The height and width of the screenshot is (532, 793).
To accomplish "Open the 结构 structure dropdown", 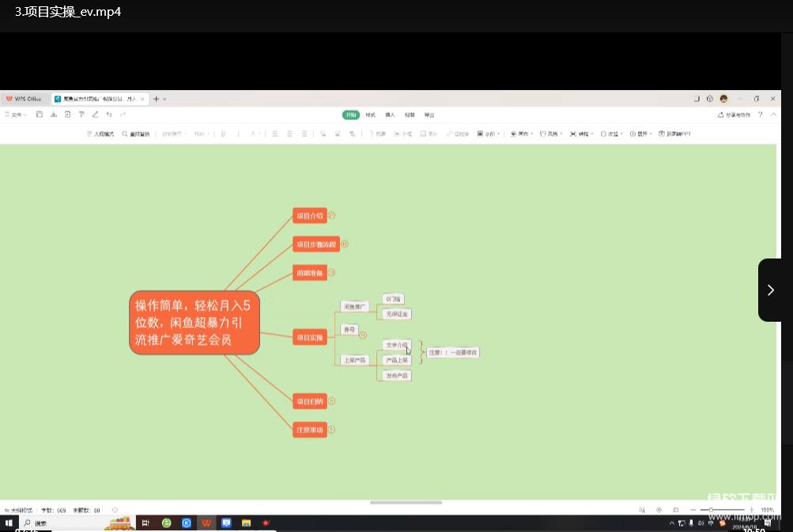I will pos(582,134).
